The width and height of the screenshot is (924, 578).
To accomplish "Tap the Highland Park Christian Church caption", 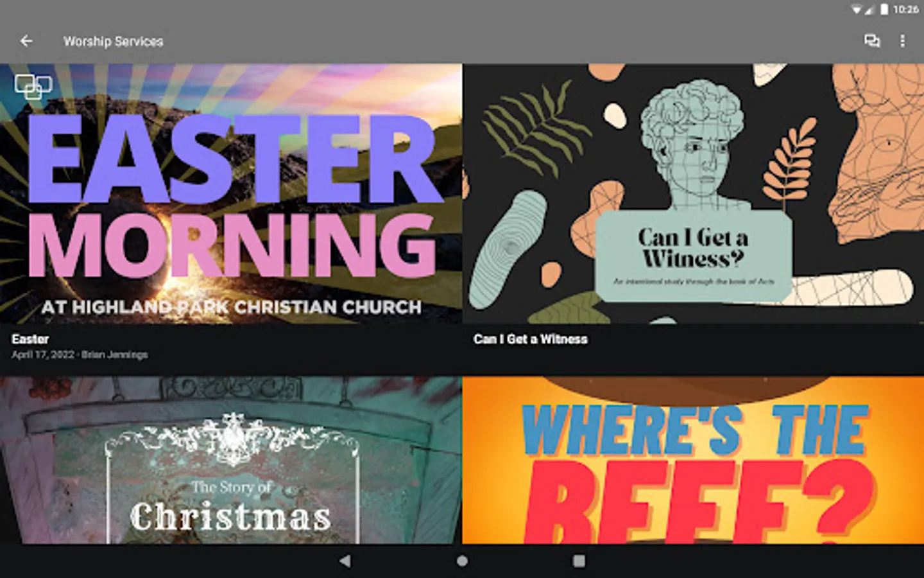I will point(231,307).
